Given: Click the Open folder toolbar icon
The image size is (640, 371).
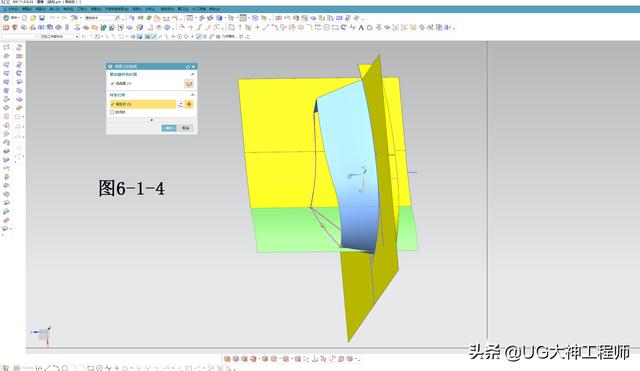Looking at the screenshot, I should click(x=33, y=18).
